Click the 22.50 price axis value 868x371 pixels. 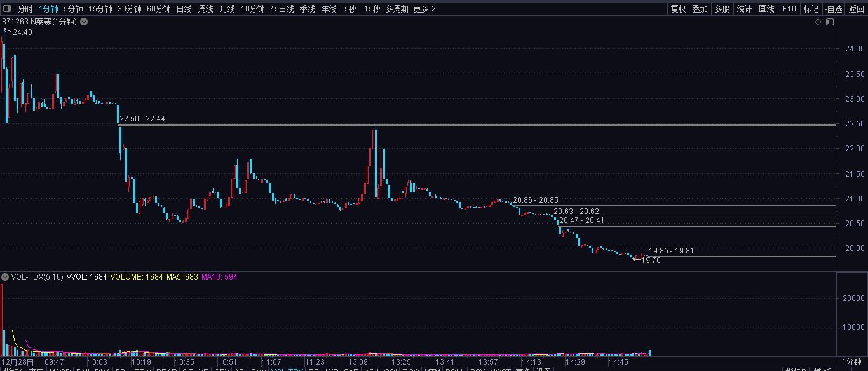[855, 124]
